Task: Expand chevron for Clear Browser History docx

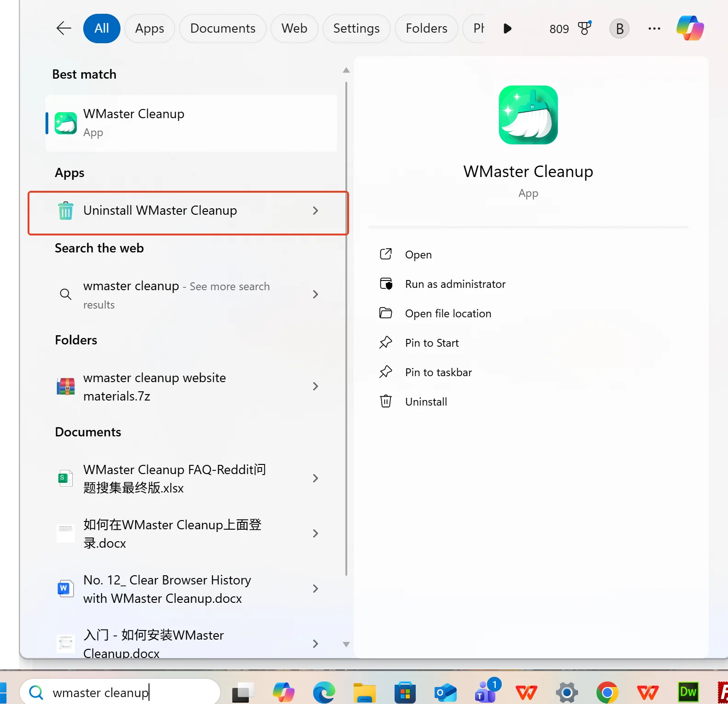Action: point(315,589)
